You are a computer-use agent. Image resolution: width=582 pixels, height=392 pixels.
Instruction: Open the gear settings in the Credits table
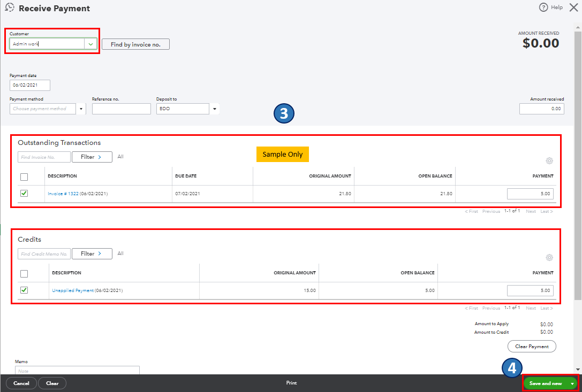click(549, 257)
